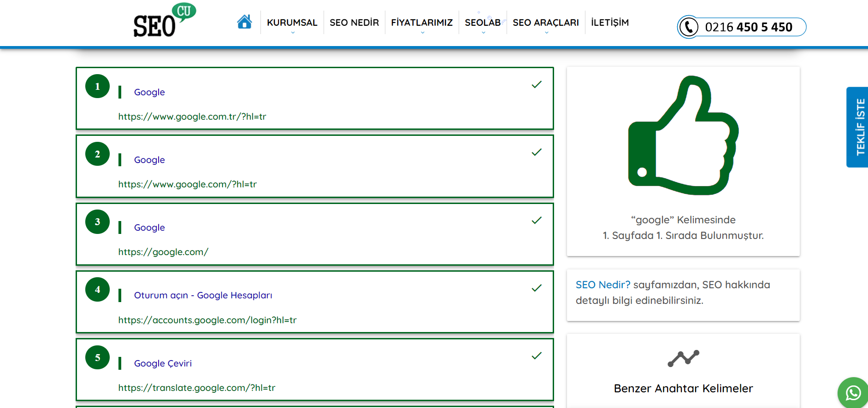Open the Google title of result 1
Image resolution: width=868 pixels, height=408 pixels.
pyautogui.click(x=149, y=92)
